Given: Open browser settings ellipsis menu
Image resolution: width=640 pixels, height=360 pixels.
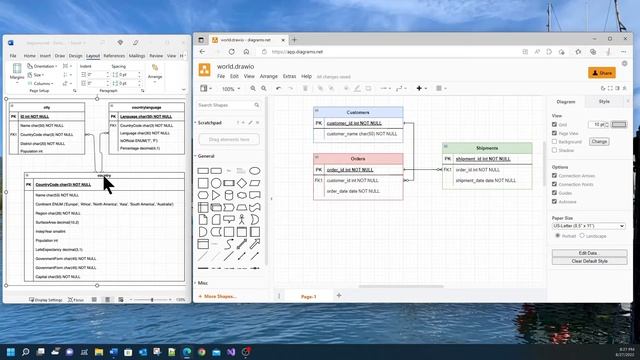Looking at the screenshot, I should pyautogui.click(x=623, y=52).
